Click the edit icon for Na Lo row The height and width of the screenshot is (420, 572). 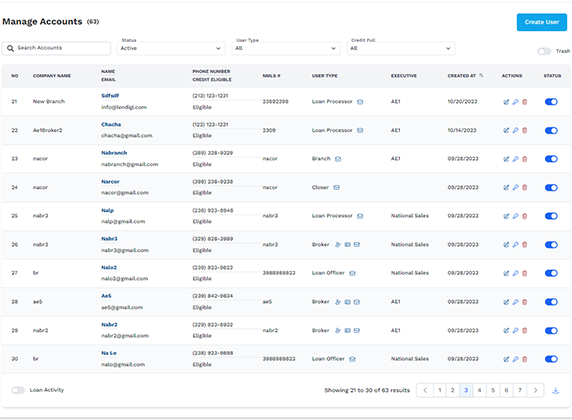(x=506, y=359)
